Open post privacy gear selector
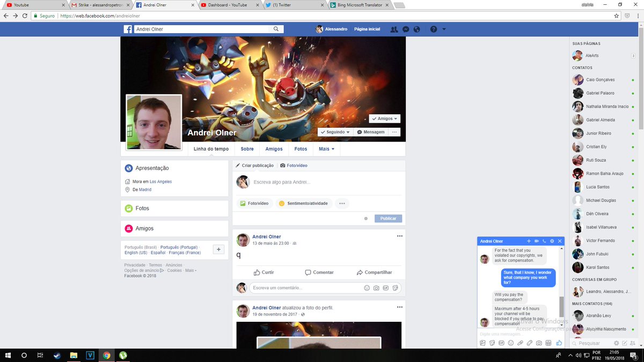 point(366,218)
